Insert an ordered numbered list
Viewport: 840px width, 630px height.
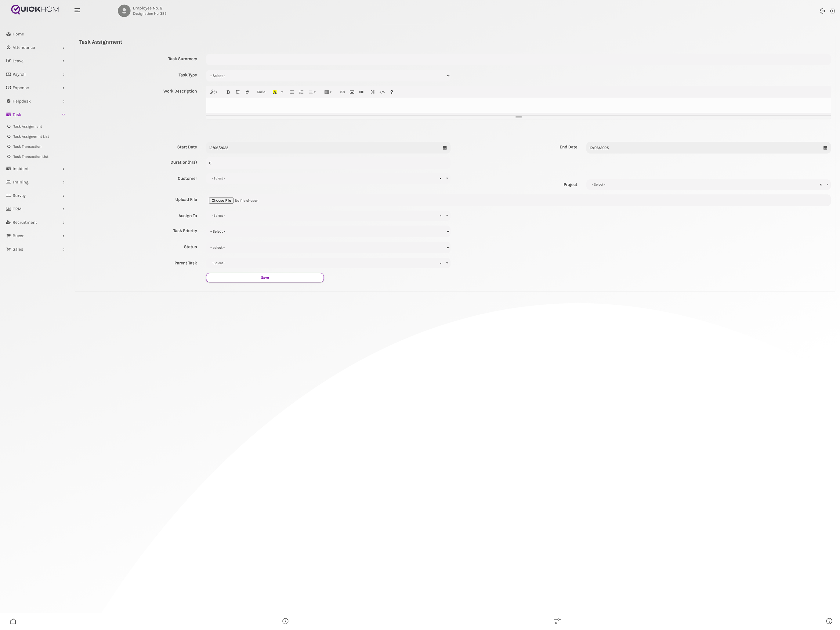(302, 92)
